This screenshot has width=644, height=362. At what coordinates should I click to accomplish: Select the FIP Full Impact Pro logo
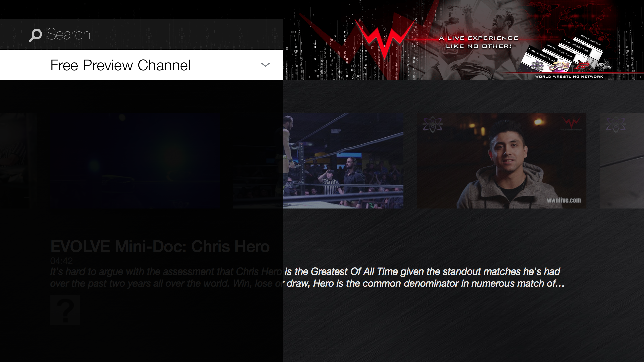coord(583,66)
